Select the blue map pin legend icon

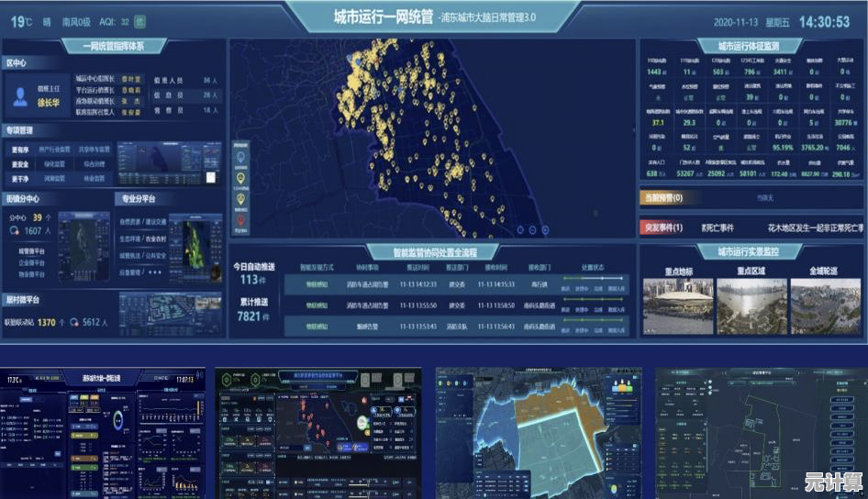pos(241,157)
